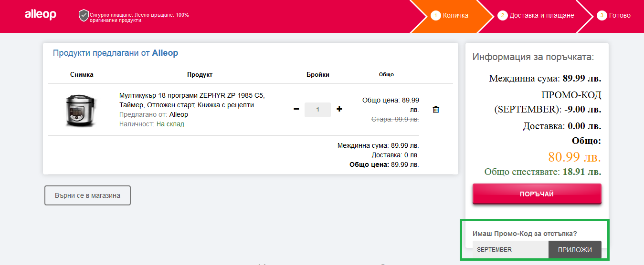Image resolution: width=644 pixels, height=265 pixels.
Task: Click the alleop logo
Action: [41, 15]
